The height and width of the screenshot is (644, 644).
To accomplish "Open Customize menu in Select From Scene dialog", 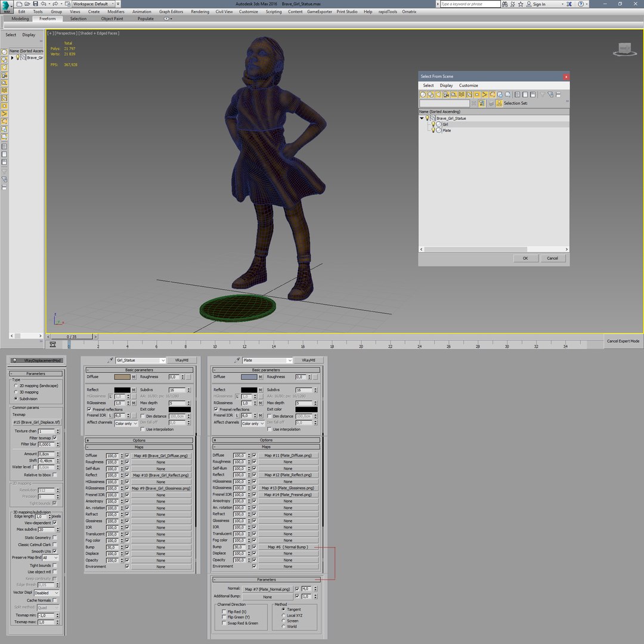I will tap(468, 85).
